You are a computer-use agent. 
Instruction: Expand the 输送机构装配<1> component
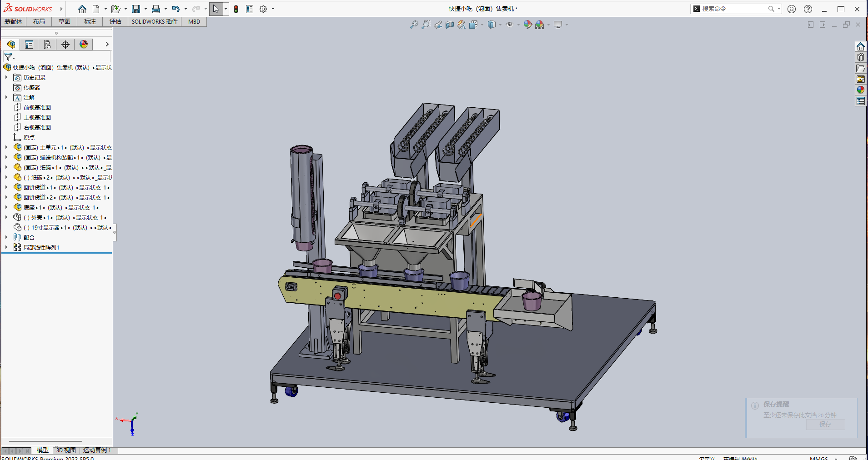(6, 157)
